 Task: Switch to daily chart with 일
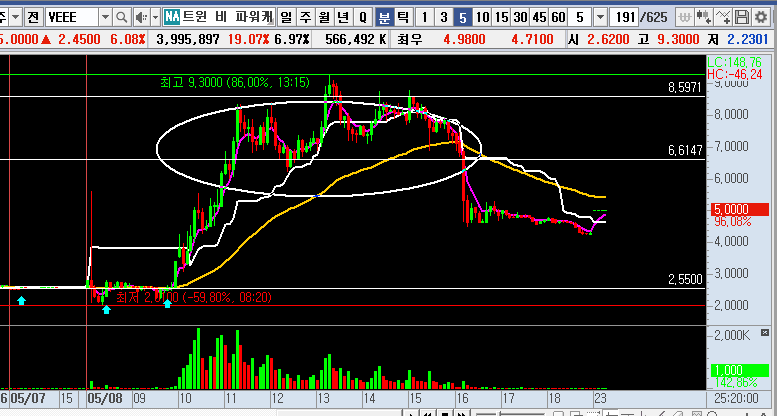point(286,18)
